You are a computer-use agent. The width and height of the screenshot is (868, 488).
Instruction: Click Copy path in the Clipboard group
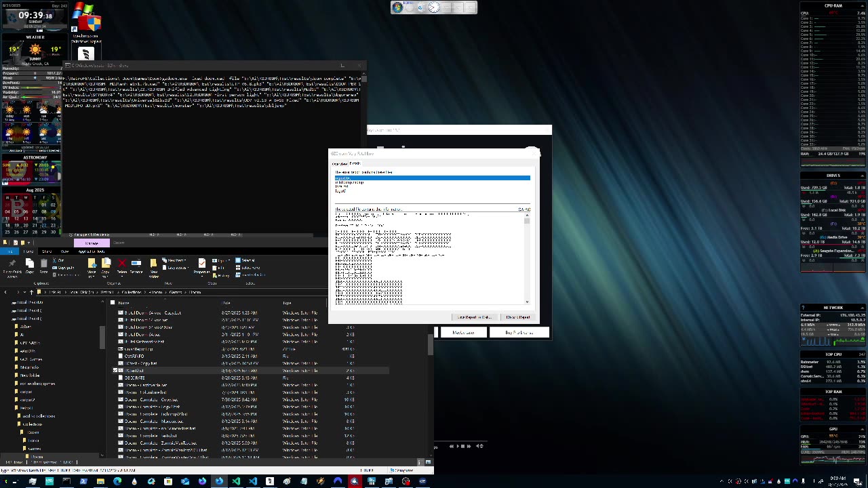coord(64,268)
